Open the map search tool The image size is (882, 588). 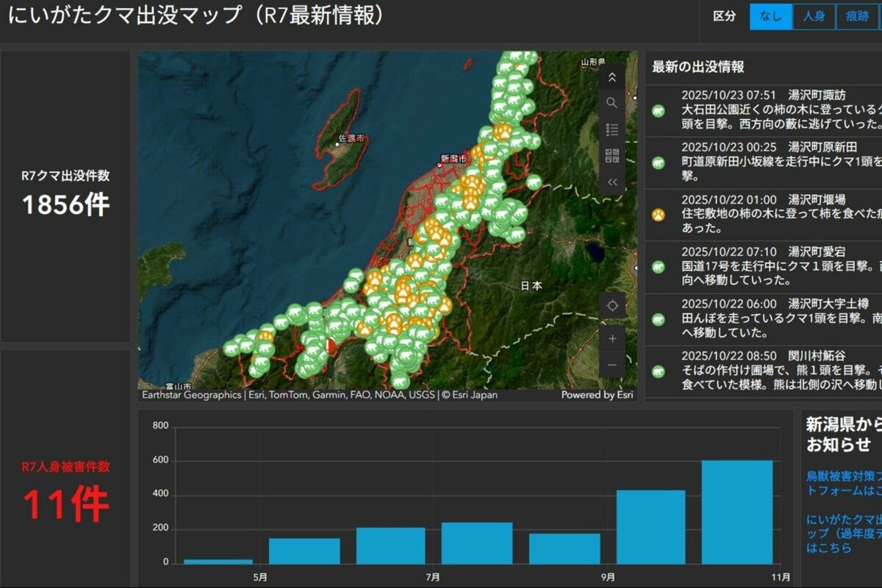tap(612, 103)
